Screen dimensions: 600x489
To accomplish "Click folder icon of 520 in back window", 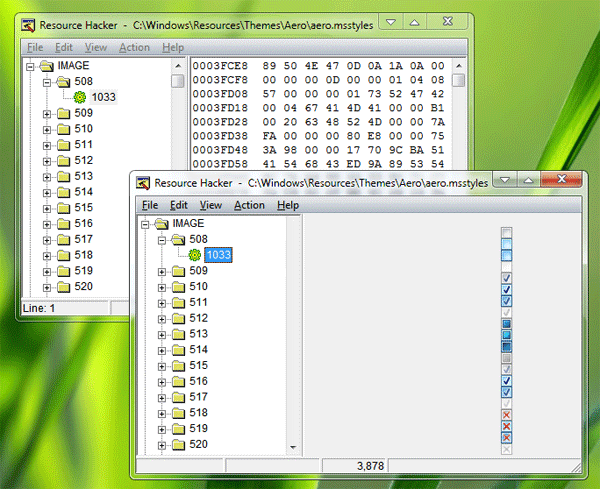I will click(x=64, y=287).
